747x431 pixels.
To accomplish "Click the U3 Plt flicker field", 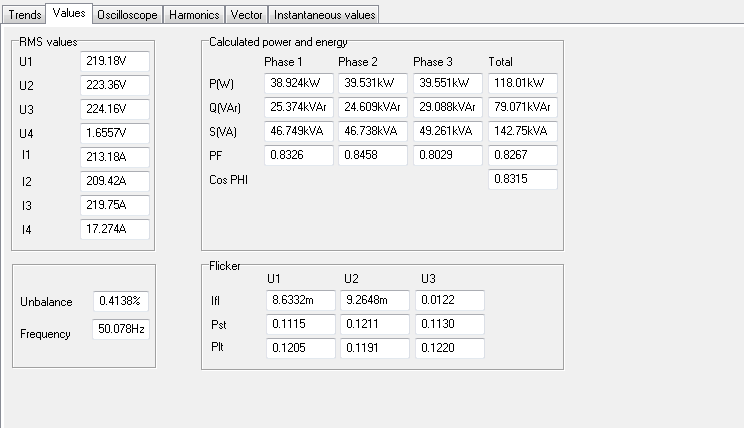I will 447,348.
